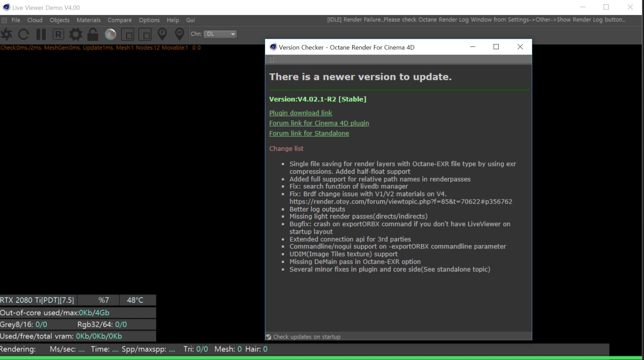Open settings via the gear icon

[75, 34]
